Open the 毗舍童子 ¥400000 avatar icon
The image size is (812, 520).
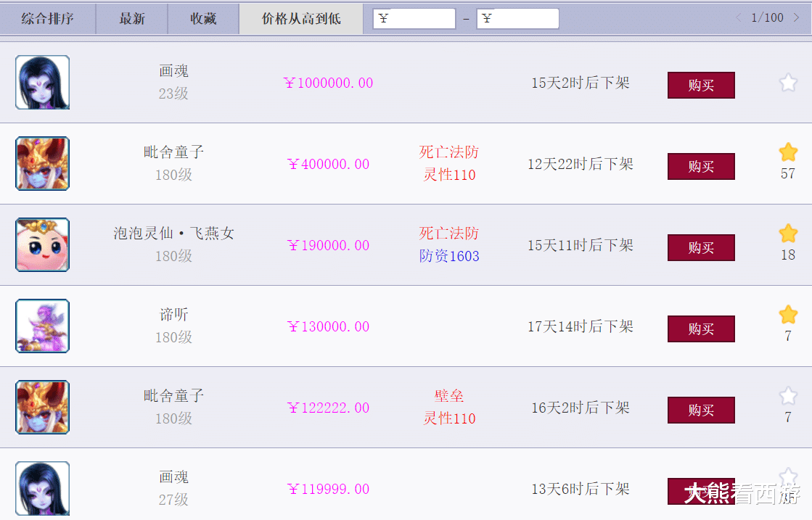(x=42, y=164)
